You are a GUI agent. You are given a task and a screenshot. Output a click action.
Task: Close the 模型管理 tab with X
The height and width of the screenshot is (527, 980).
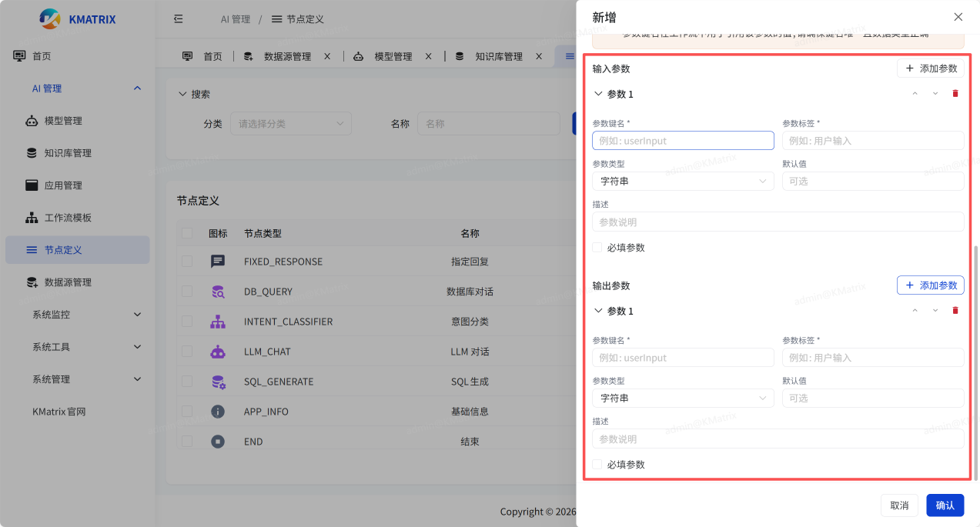pyautogui.click(x=428, y=56)
